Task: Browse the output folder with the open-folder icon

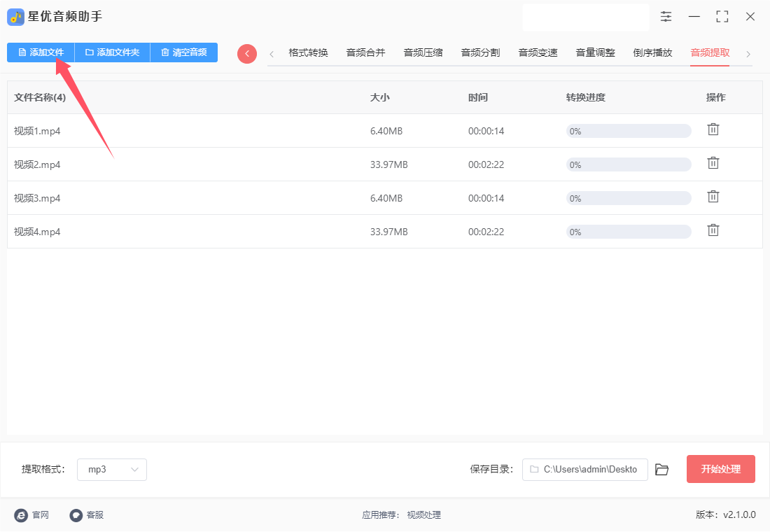Action: [662, 470]
